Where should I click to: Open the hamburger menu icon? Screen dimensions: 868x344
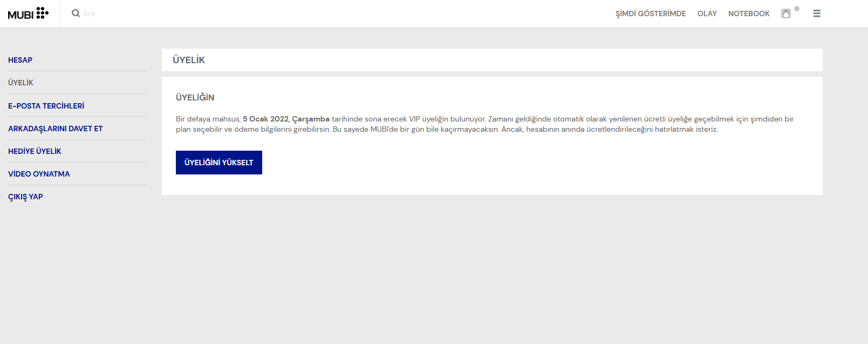[817, 14]
